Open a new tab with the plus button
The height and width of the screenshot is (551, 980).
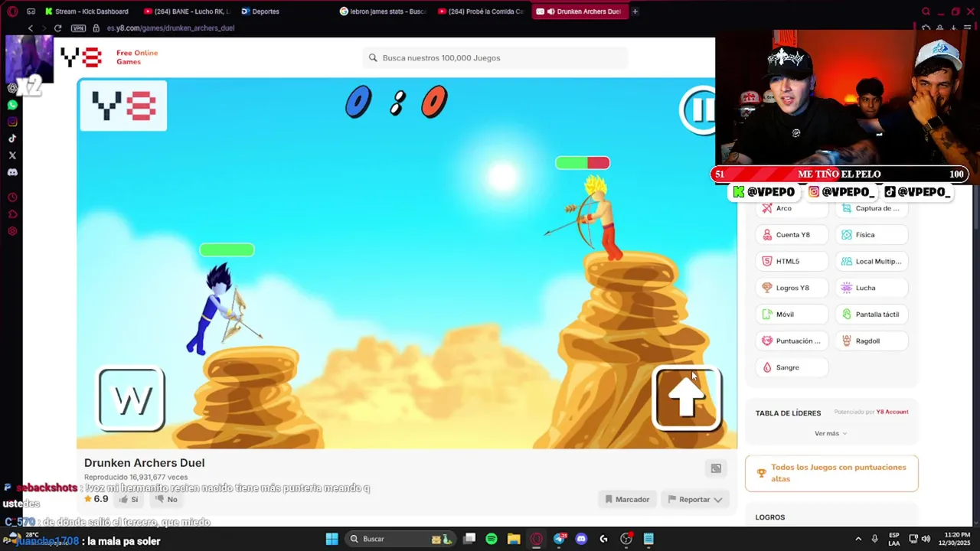click(x=635, y=11)
